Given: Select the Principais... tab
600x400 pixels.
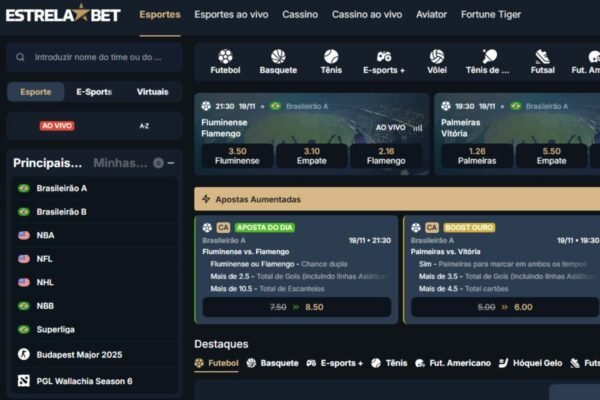Looking at the screenshot, I should click(x=47, y=163).
